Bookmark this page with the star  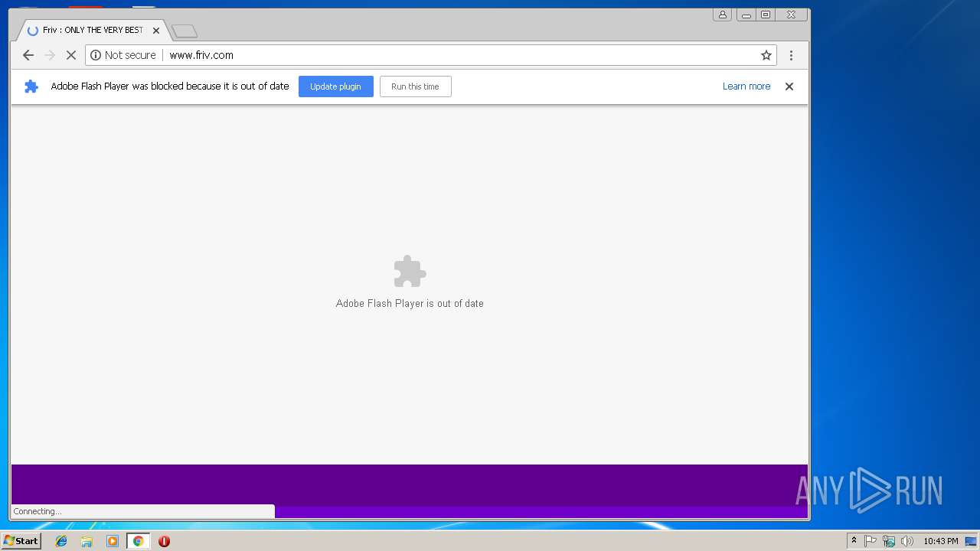tap(766, 55)
